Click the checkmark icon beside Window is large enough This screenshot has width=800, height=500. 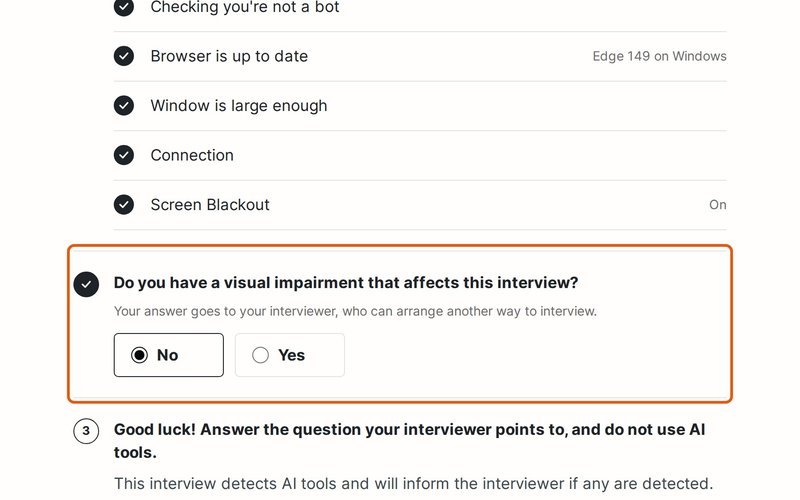point(124,106)
